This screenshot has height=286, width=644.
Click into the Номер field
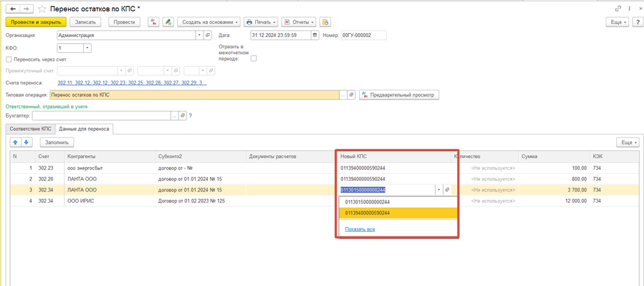tap(364, 35)
